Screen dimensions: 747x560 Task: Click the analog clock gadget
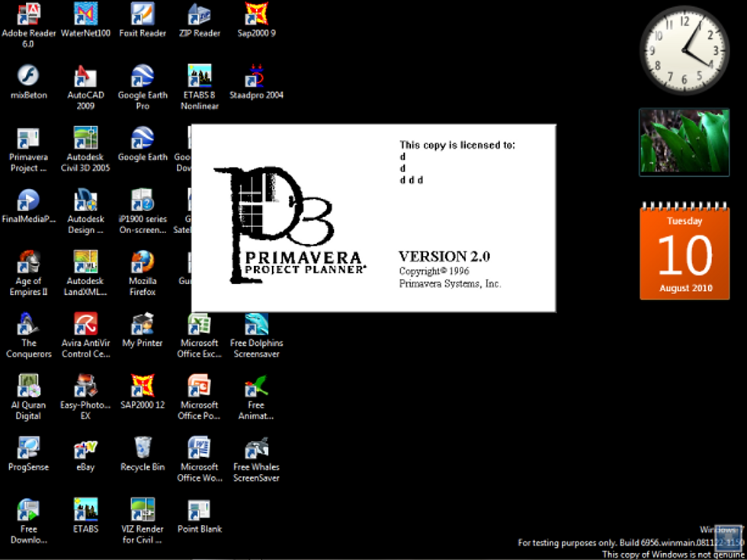(684, 50)
